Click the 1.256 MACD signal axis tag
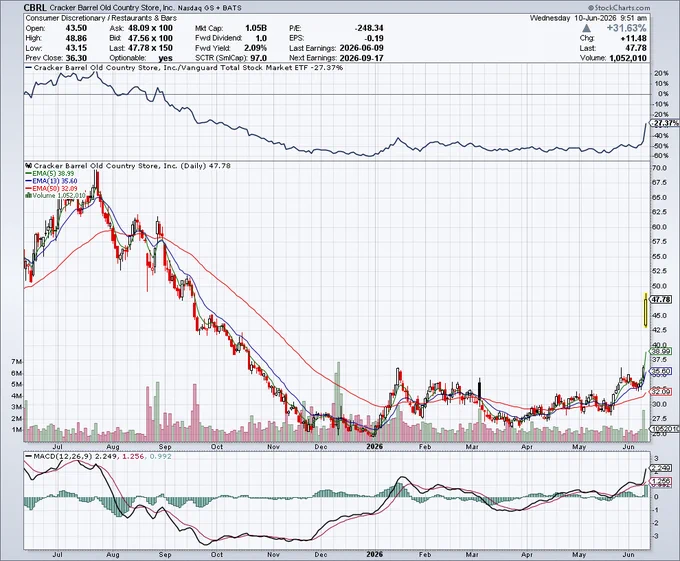680x561 pixels. pos(661,481)
